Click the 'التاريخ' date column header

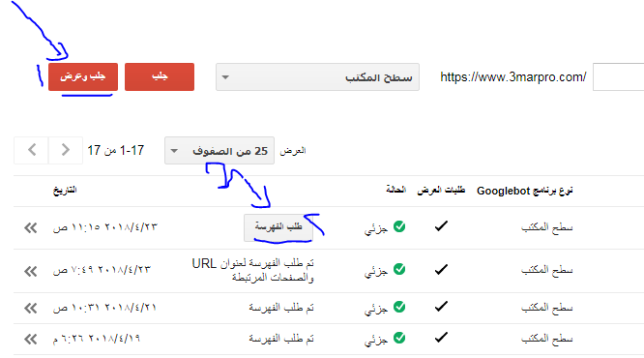[65, 190]
